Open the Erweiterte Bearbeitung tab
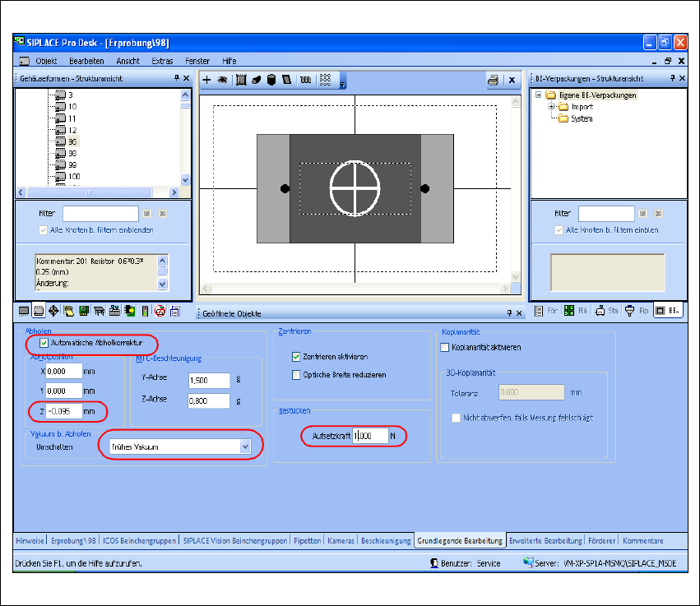The width and height of the screenshot is (700, 606). pos(545,540)
